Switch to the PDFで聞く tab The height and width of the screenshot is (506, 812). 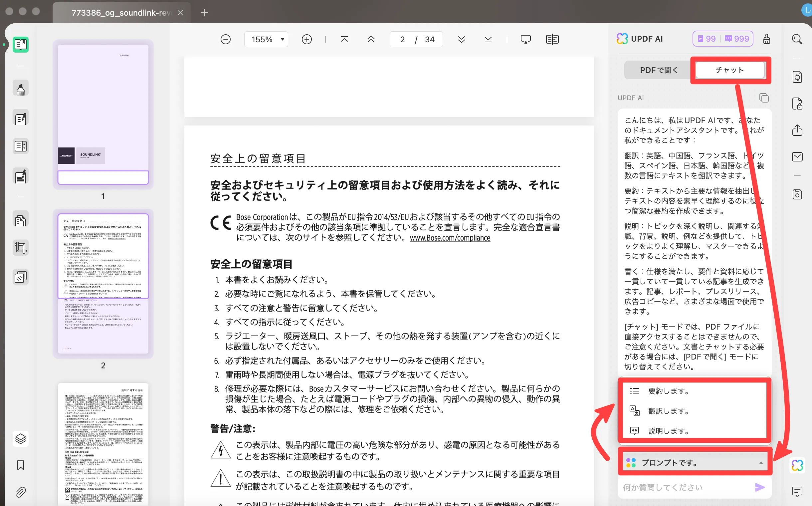[659, 70]
